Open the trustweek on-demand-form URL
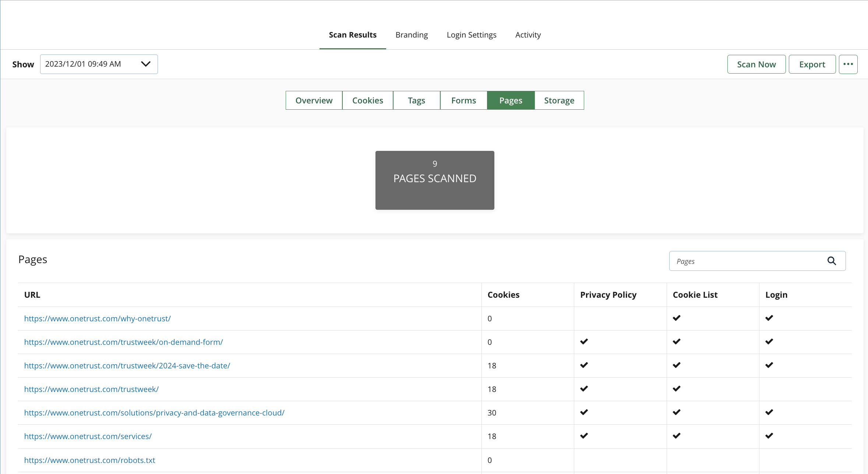868x474 pixels. [123, 342]
